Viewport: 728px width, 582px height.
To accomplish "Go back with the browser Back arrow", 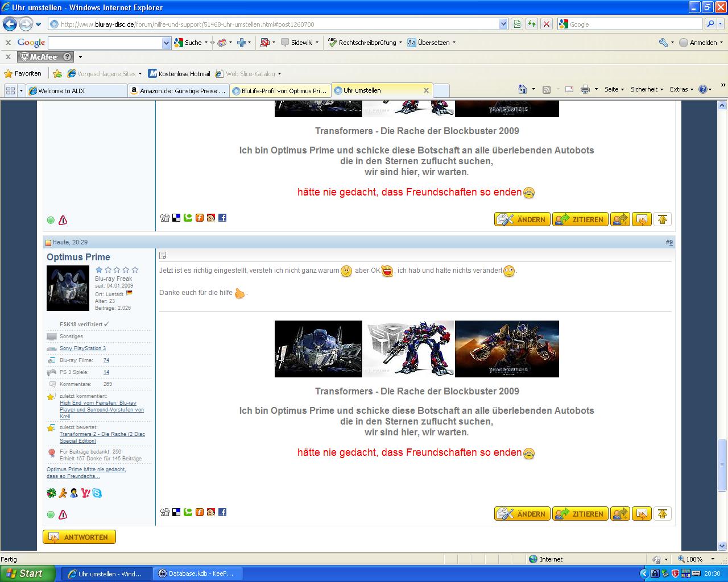I will [10, 24].
